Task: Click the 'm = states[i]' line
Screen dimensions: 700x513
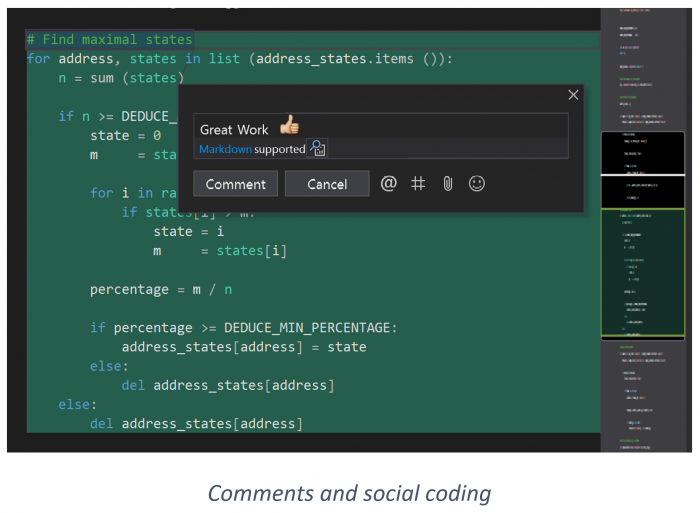Action: point(220,251)
